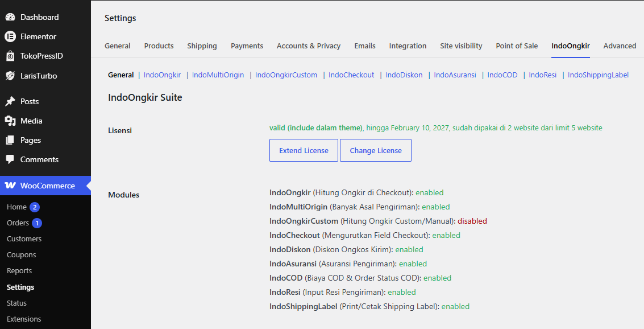Click the IndoAsuransi module line

click(x=348, y=264)
